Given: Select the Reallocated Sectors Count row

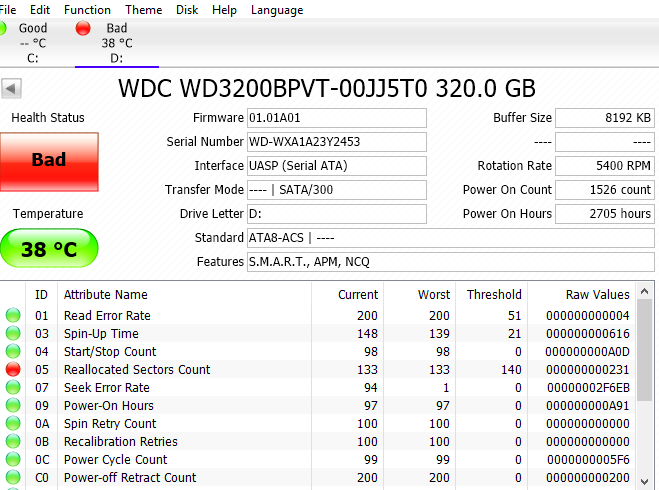Looking at the screenshot, I should [x=318, y=369].
